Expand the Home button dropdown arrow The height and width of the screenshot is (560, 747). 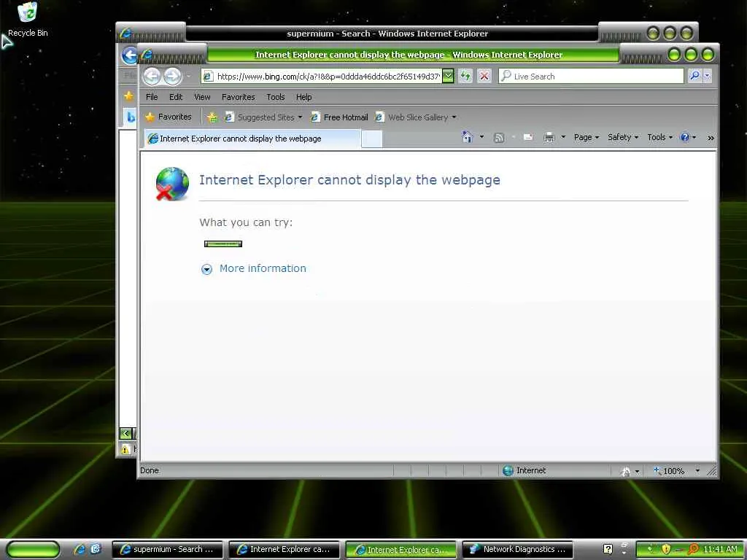point(481,137)
